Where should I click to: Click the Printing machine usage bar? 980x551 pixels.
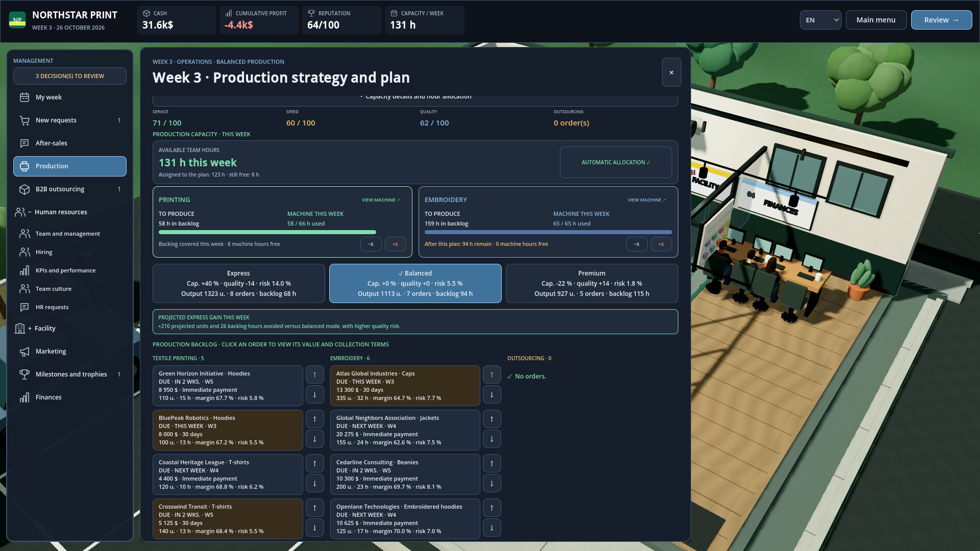(x=282, y=233)
